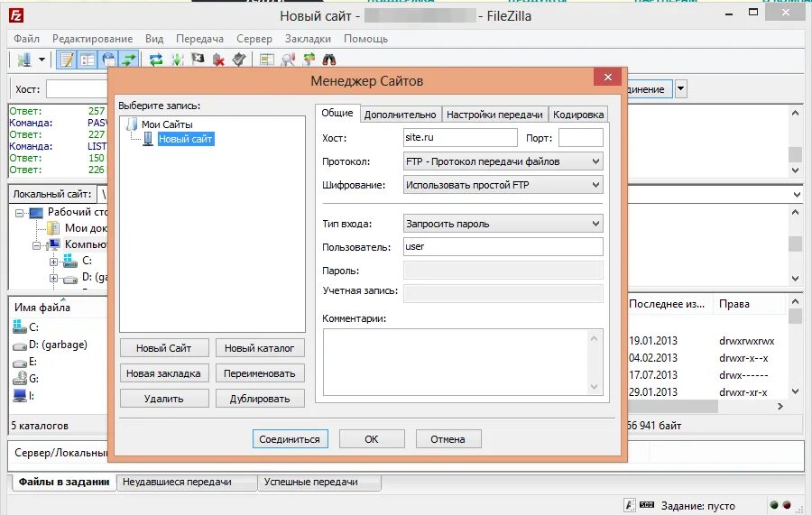Toggle the remote directory tree view
This screenshot has width=812, height=515.
108,60
